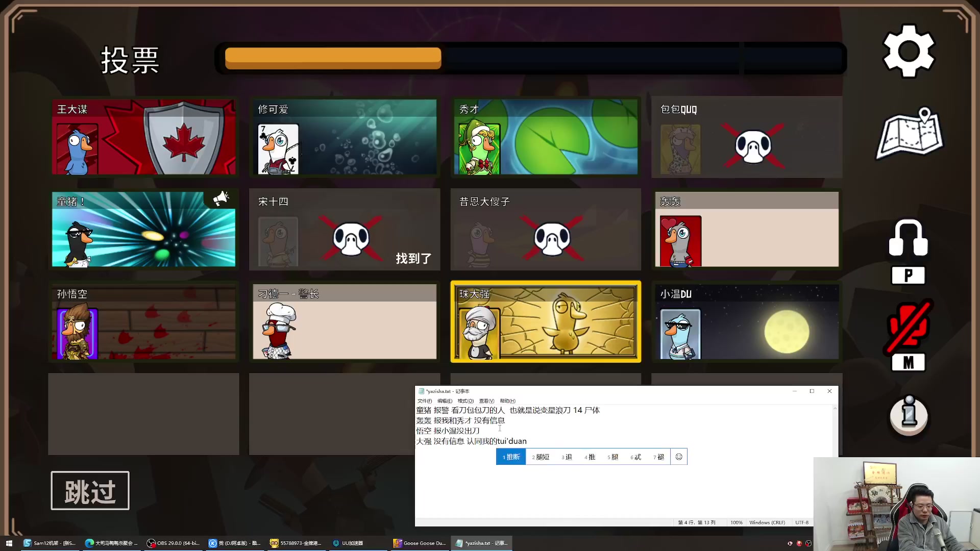Click the 找到了 label on 宋十四 card
Screen dimensions: 980x551
413,259
